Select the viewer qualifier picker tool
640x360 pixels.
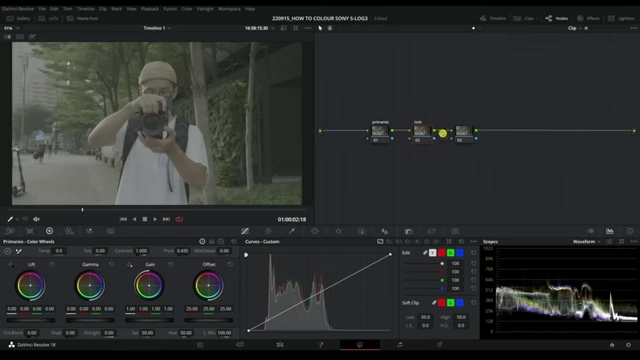click(10, 219)
